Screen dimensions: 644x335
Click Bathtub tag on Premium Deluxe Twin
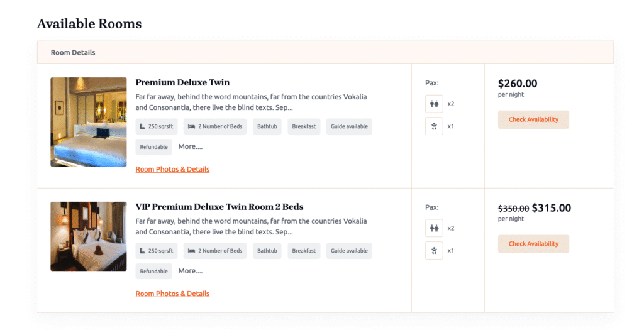pos(266,126)
